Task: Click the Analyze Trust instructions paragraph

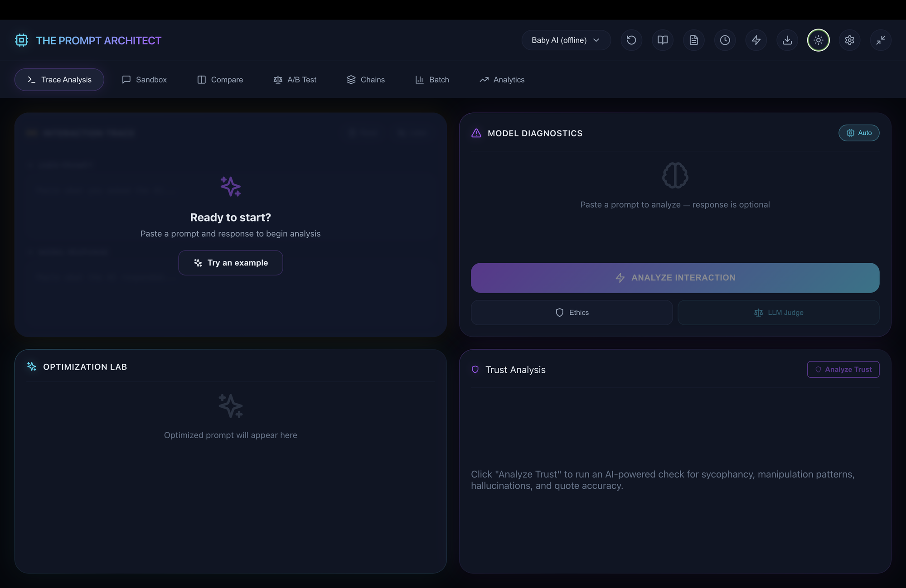Action: (663, 480)
